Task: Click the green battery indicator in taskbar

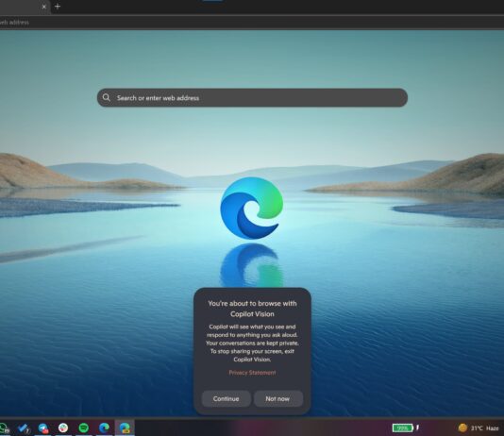Action: point(403,428)
